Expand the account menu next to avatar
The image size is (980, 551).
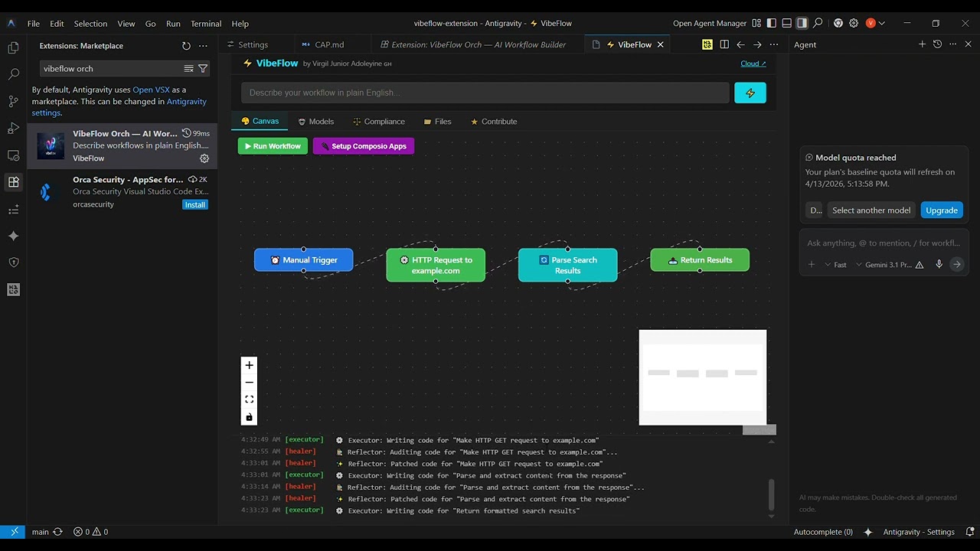(882, 23)
